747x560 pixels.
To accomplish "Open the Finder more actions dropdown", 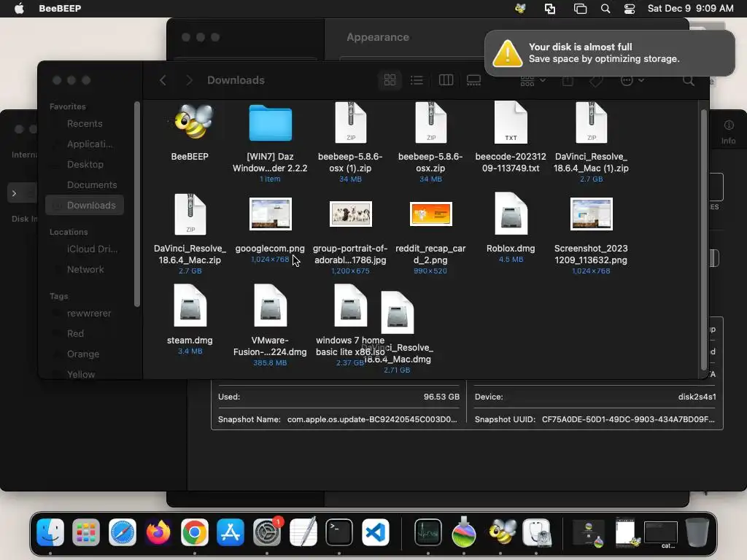I will (x=632, y=80).
